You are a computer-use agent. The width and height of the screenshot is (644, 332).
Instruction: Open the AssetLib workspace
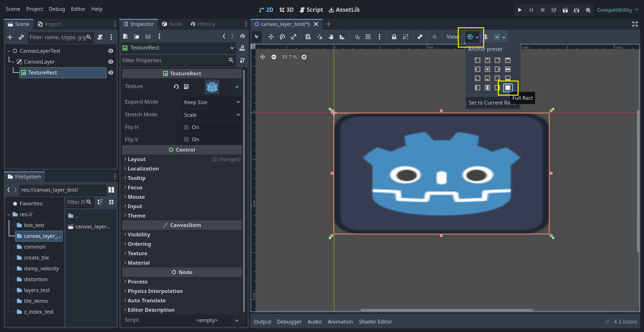pyautogui.click(x=344, y=9)
